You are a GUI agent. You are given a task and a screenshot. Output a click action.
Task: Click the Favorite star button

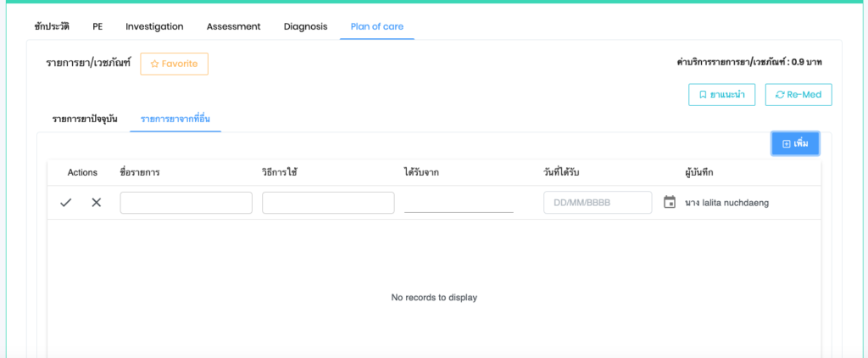(174, 64)
